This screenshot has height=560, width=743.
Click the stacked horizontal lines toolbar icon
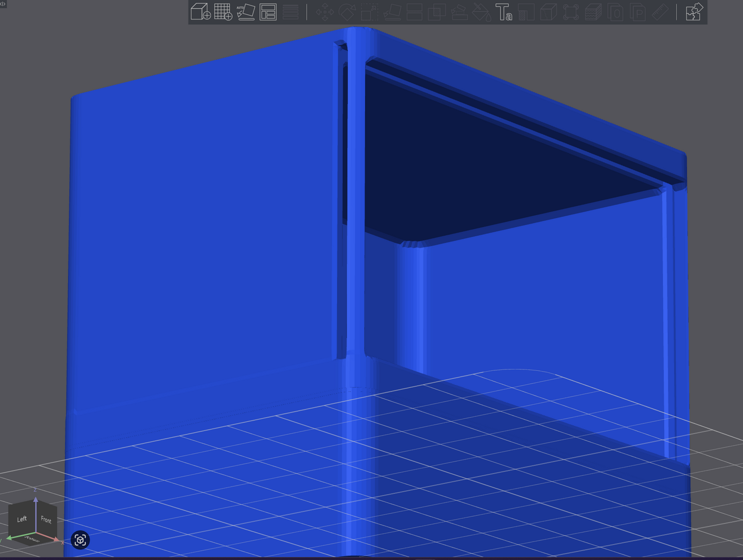[291, 12]
